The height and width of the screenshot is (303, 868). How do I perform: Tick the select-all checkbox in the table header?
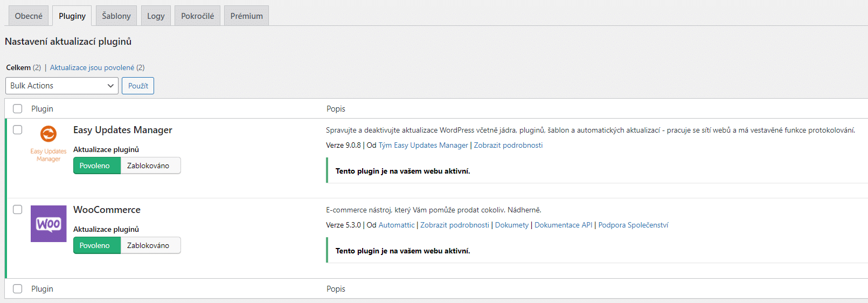[18, 109]
